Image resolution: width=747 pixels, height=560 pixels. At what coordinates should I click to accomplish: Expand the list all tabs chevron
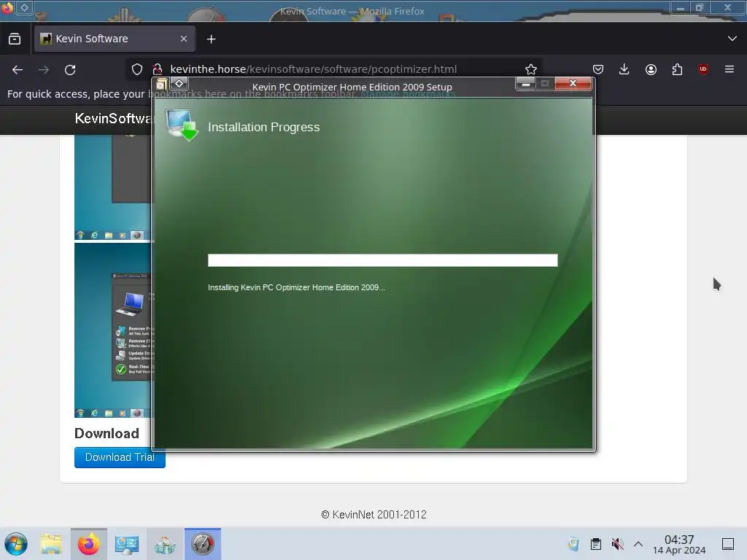[x=732, y=39]
